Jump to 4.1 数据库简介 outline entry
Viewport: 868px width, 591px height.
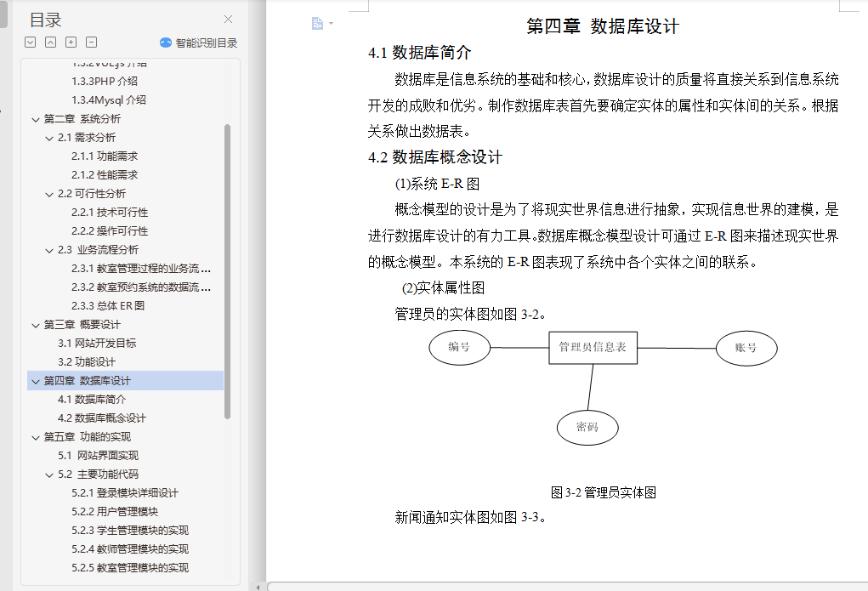coord(92,400)
